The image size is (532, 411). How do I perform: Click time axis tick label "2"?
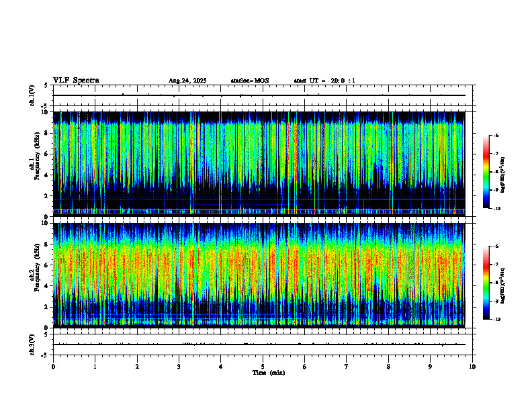[x=137, y=367]
